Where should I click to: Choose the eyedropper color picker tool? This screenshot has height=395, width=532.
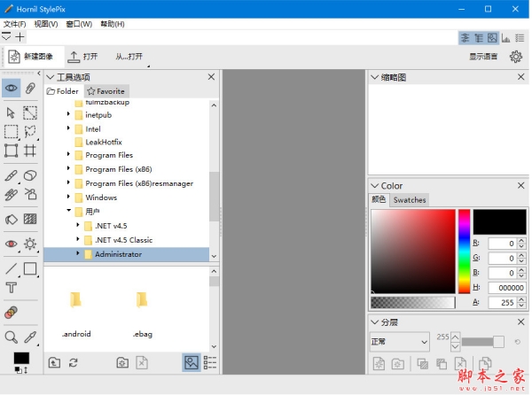pyautogui.click(x=31, y=337)
